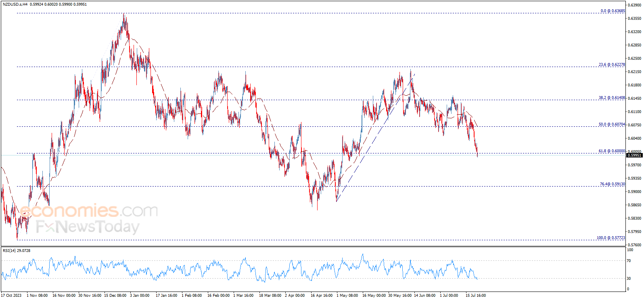Image resolution: width=644 pixels, height=300 pixels.
Task: Click the 1 Jul 00:00 date label
Action: pyautogui.click(x=449, y=296)
